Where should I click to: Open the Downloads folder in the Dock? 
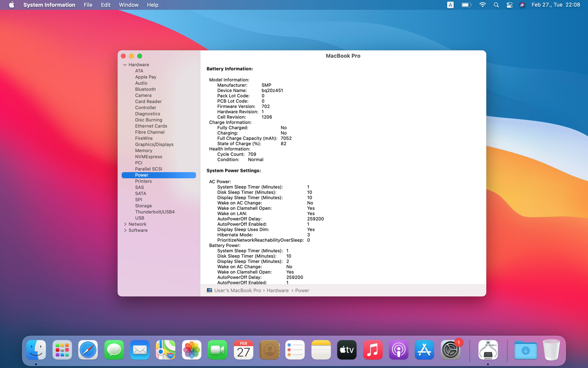[x=525, y=350]
